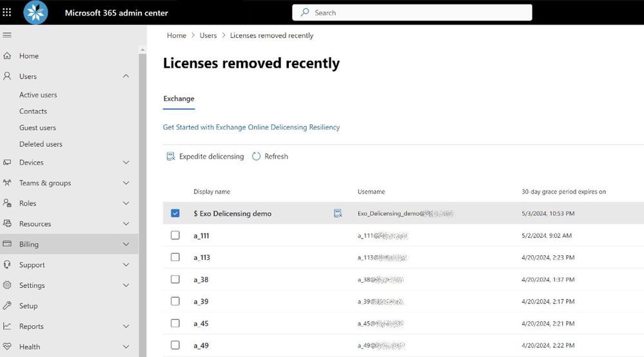Screen dimensions: 644x357
Task: Expand the Roles section chevron
Action: coord(126,203)
